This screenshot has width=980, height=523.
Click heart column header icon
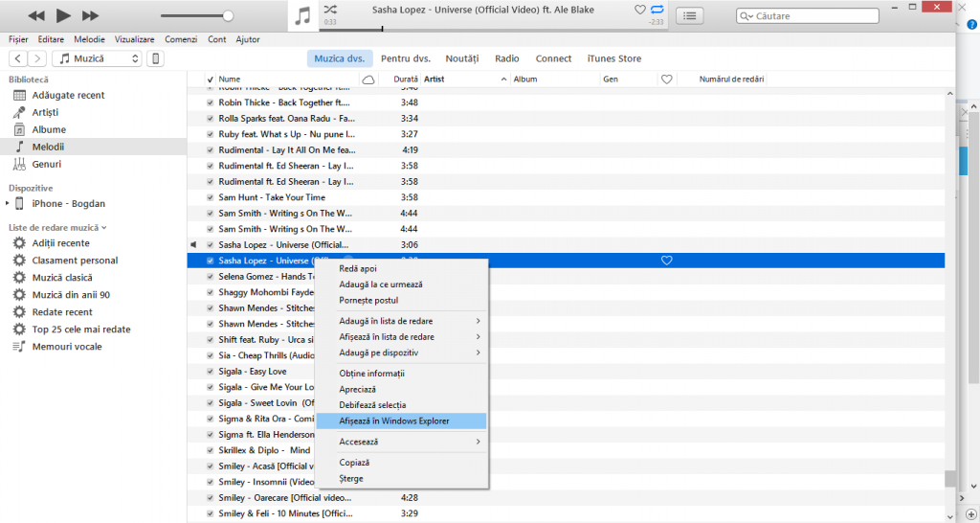tap(666, 80)
